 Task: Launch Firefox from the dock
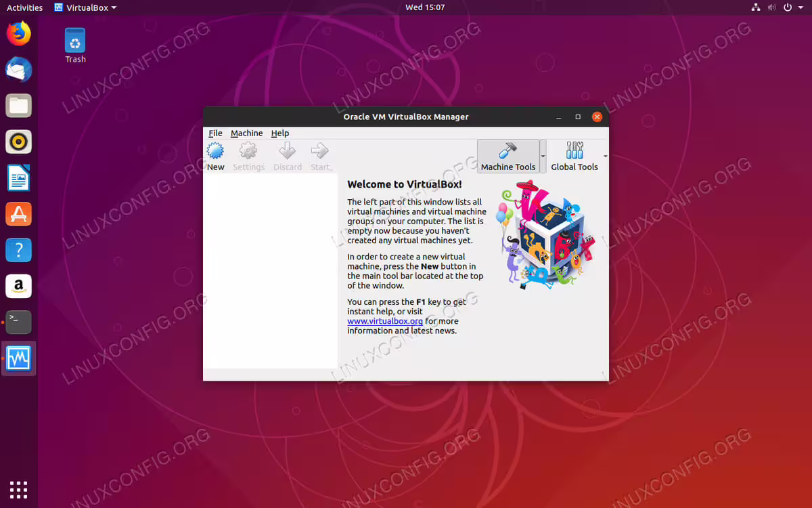click(x=19, y=33)
